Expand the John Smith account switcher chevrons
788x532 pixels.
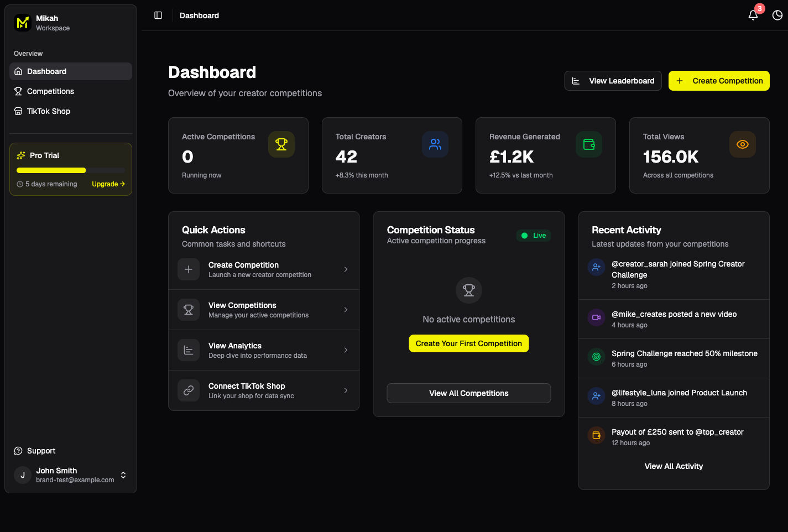coord(123,475)
